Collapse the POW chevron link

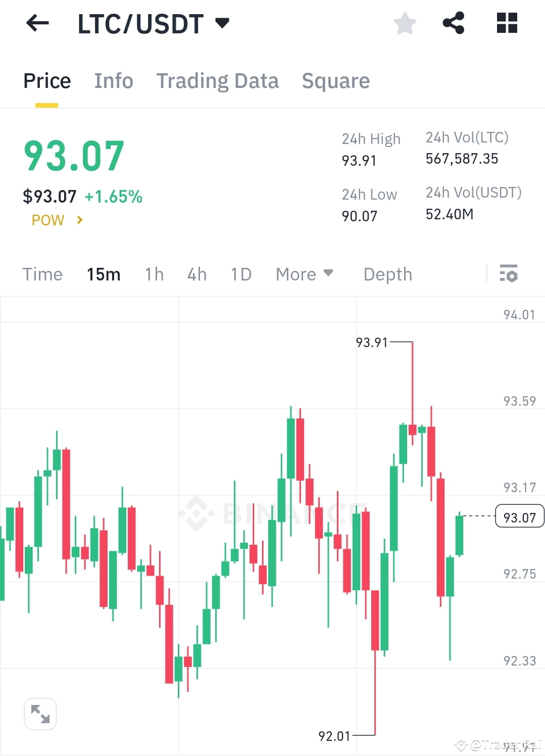pyautogui.click(x=80, y=220)
